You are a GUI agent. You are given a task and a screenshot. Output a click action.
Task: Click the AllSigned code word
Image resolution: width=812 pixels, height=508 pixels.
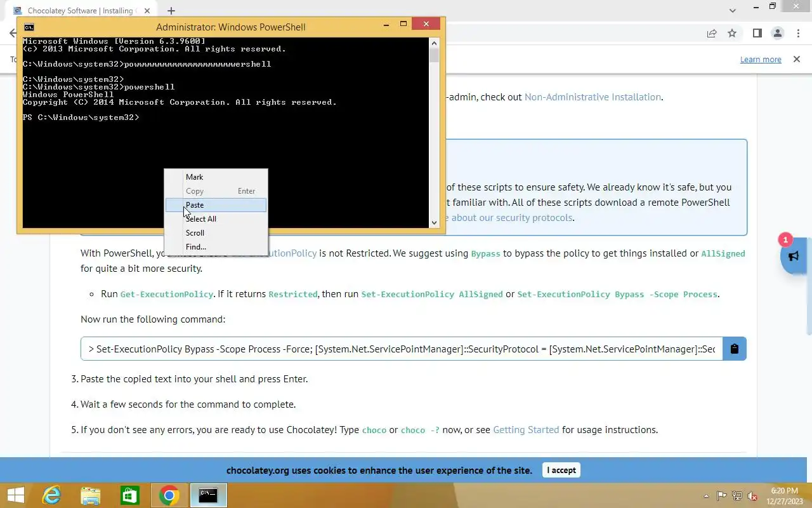(723, 253)
